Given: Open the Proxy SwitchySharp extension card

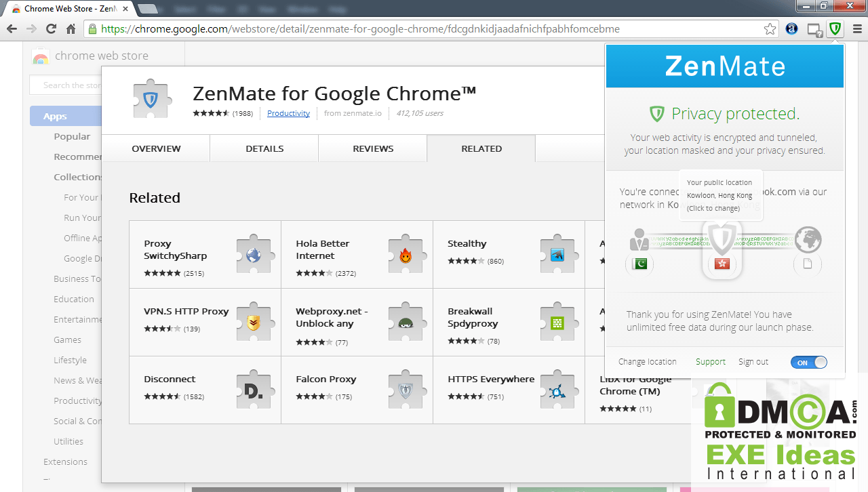Looking at the screenshot, I should click(x=205, y=255).
